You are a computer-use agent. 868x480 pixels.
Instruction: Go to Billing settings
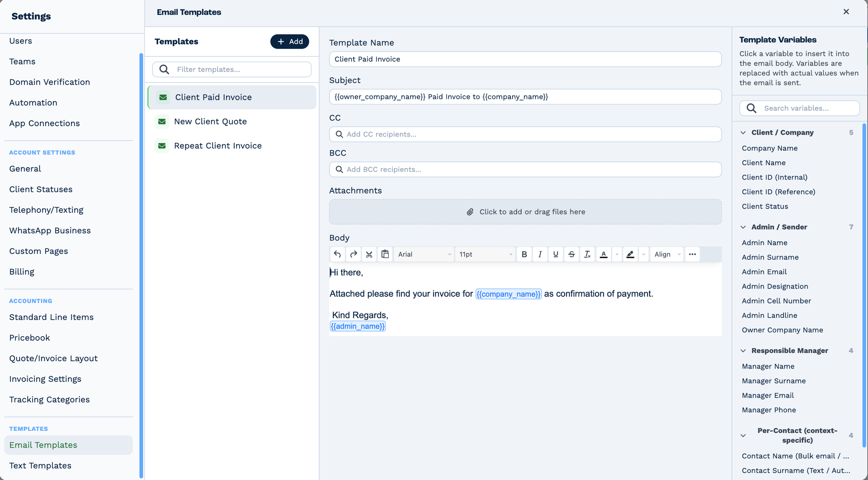[22, 272]
